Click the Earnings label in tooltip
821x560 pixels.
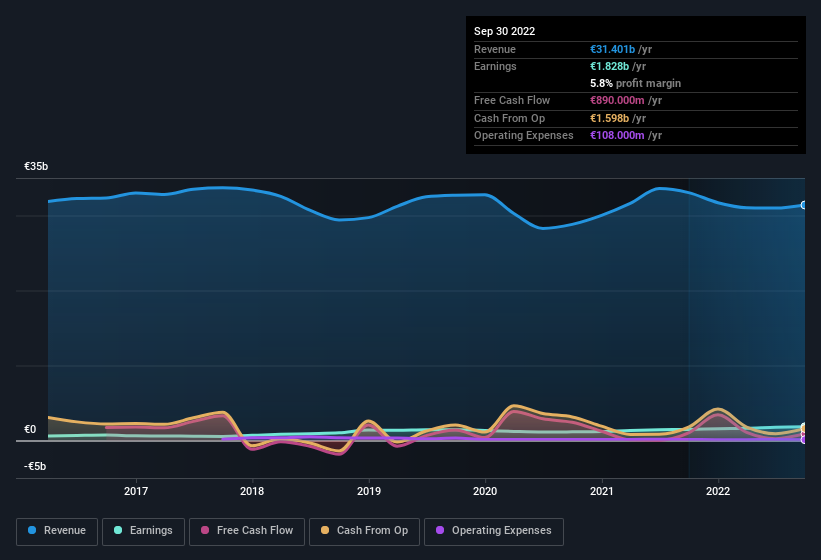pyautogui.click(x=495, y=66)
